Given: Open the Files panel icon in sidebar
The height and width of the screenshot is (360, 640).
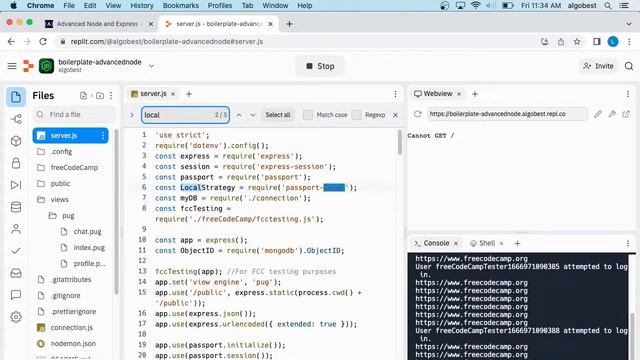Looking at the screenshot, I should click(x=16, y=97).
